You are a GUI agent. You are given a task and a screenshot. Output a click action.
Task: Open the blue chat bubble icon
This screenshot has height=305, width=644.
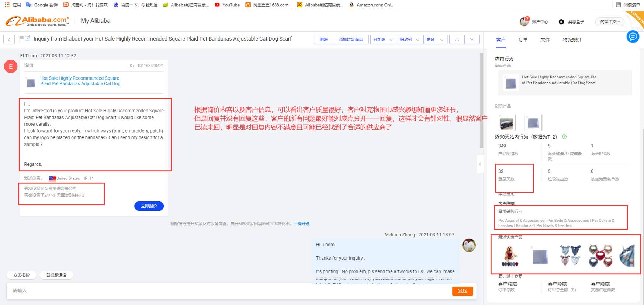click(x=633, y=36)
